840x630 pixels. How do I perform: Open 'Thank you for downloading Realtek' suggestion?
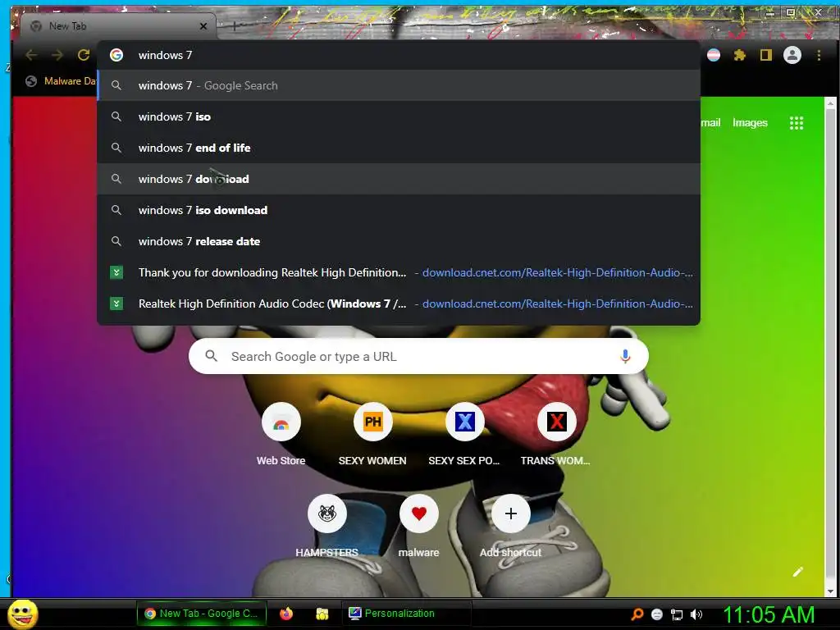(x=399, y=272)
